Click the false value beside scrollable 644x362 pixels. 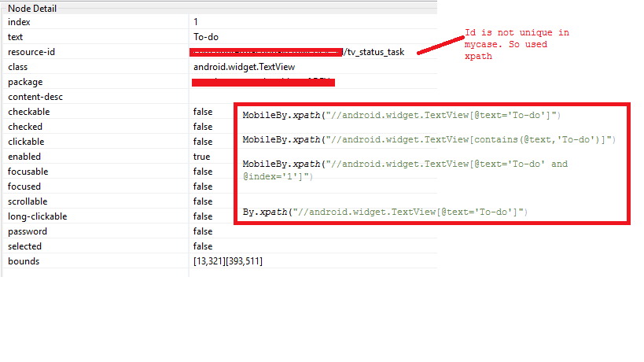(x=203, y=201)
